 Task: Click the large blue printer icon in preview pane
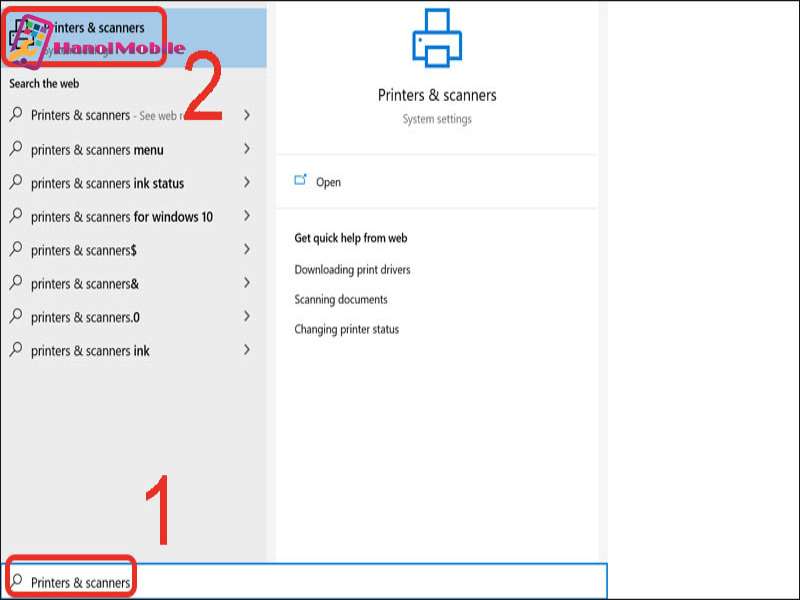tap(437, 39)
